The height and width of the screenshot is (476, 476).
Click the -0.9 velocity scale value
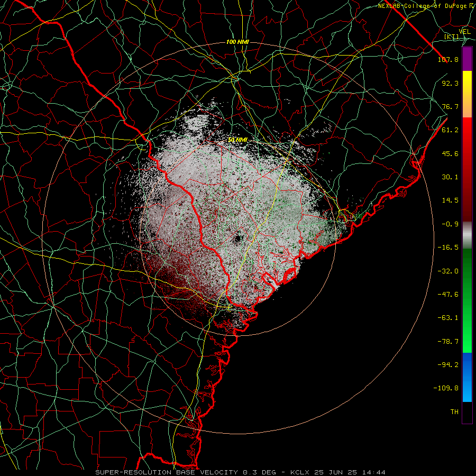pyautogui.click(x=450, y=224)
